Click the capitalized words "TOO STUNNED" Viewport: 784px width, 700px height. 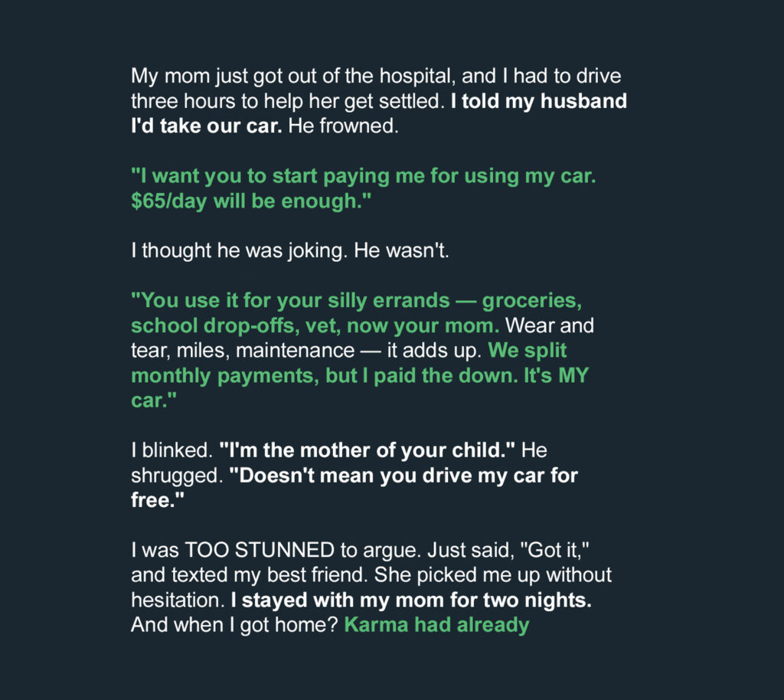click(260, 550)
